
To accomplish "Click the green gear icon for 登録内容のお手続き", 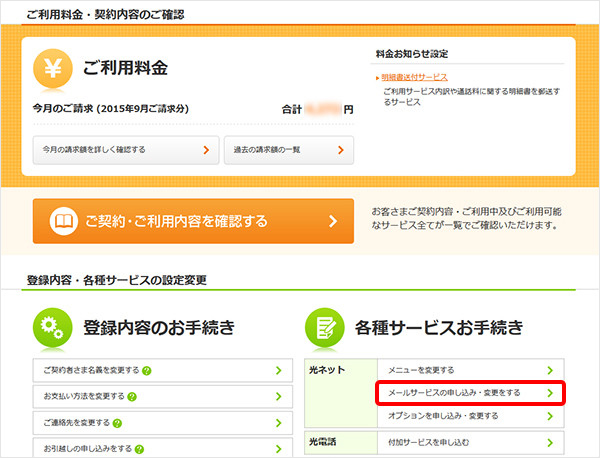I will tap(52, 328).
